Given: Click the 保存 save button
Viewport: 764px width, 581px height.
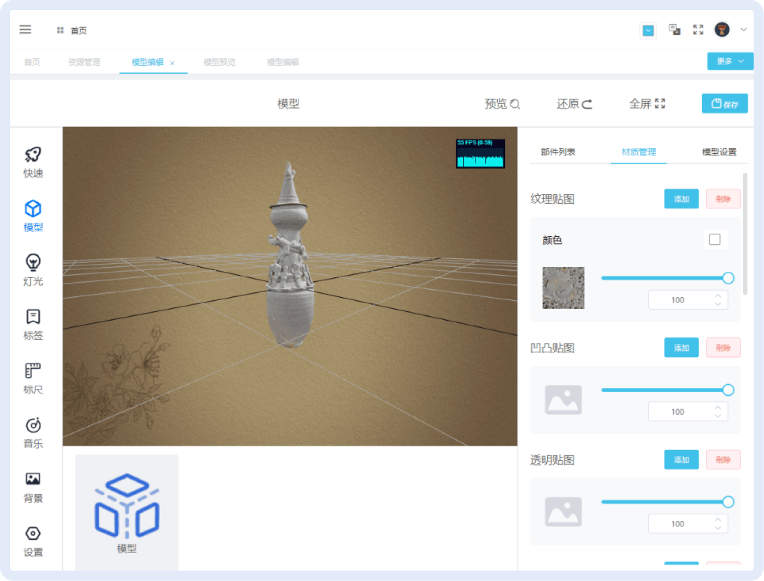Looking at the screenshot, I should [x=725, y=104].
